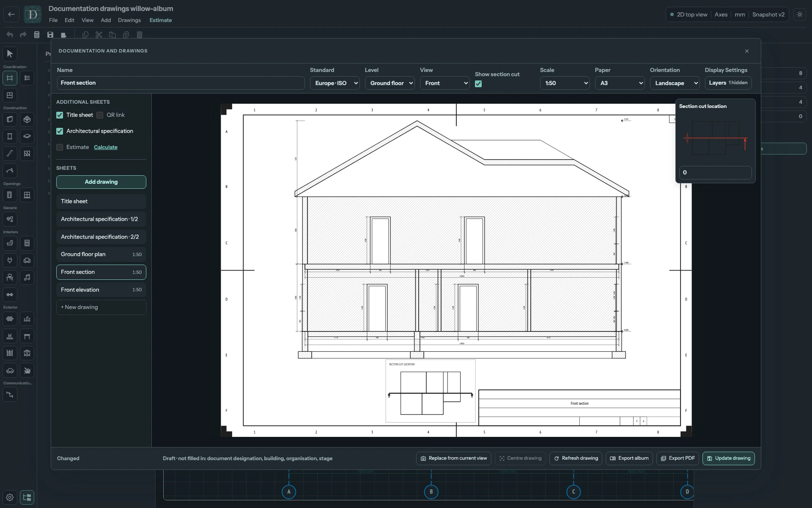Select the stairs tool icon
The height and width of the screenshot is (508, 812).
(x=10, y=153)
